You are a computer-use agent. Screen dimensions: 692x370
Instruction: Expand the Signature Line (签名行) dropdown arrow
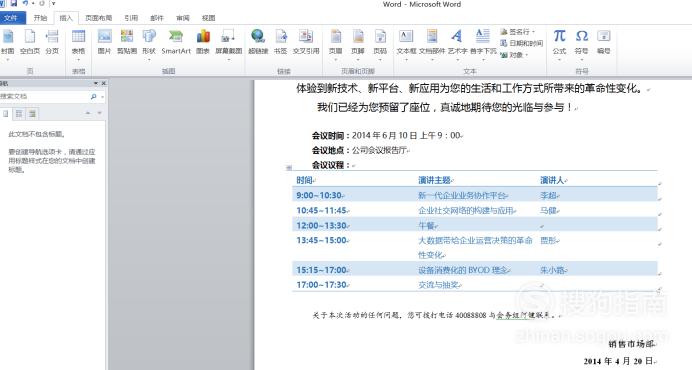tap(533, 32)
